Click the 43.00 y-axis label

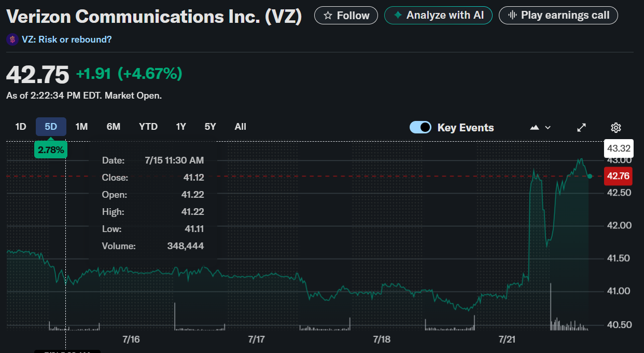point(618,160)
